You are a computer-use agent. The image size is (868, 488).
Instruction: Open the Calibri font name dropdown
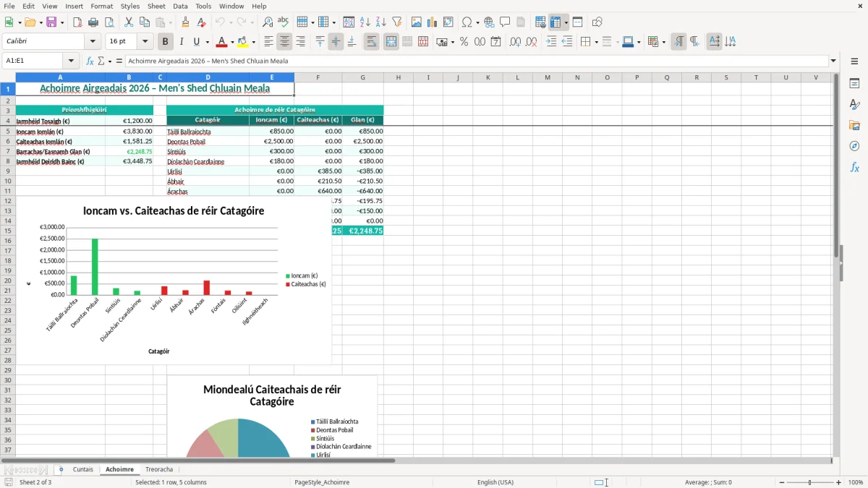coord(93,42)
